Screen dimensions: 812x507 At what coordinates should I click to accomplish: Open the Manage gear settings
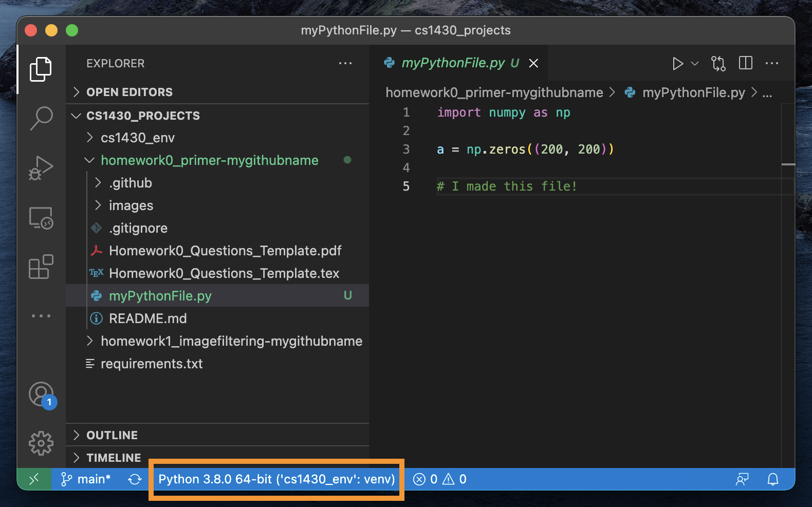(41, 443)
